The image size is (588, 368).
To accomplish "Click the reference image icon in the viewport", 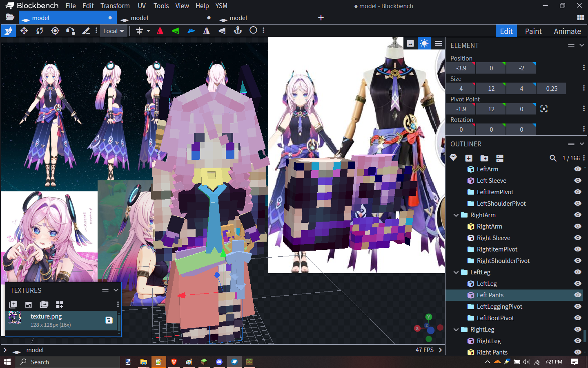I will [x=410, y=43].
